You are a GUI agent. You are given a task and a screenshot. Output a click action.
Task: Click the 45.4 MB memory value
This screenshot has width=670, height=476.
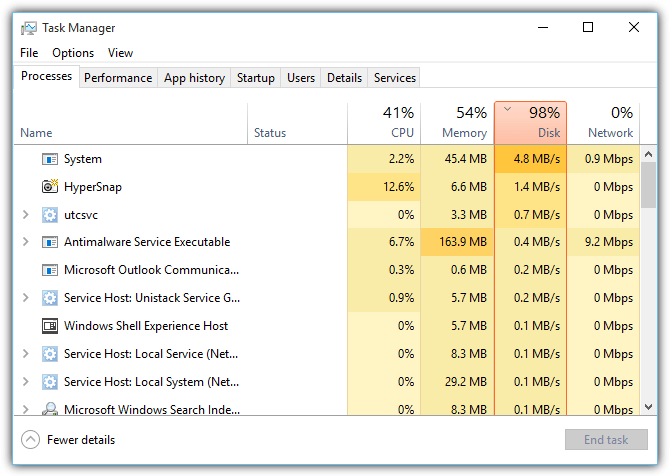(465, 159)
